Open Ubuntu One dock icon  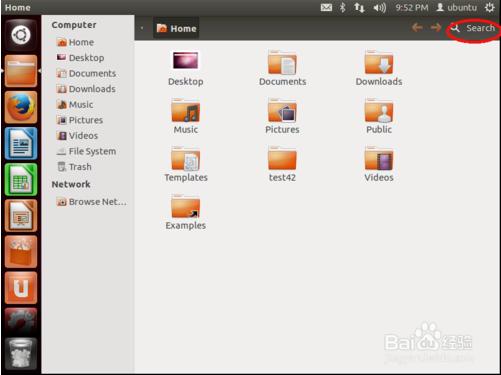tap(21, 288)
